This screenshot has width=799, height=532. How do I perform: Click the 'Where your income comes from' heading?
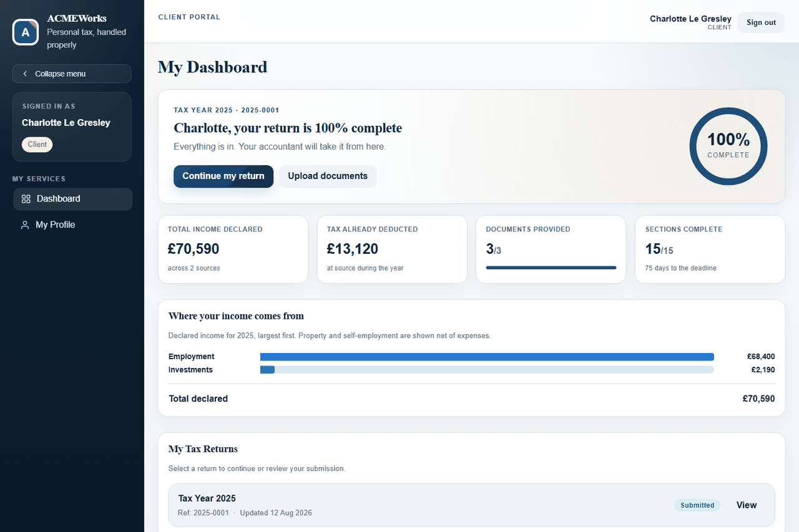(x=236, y=316)
